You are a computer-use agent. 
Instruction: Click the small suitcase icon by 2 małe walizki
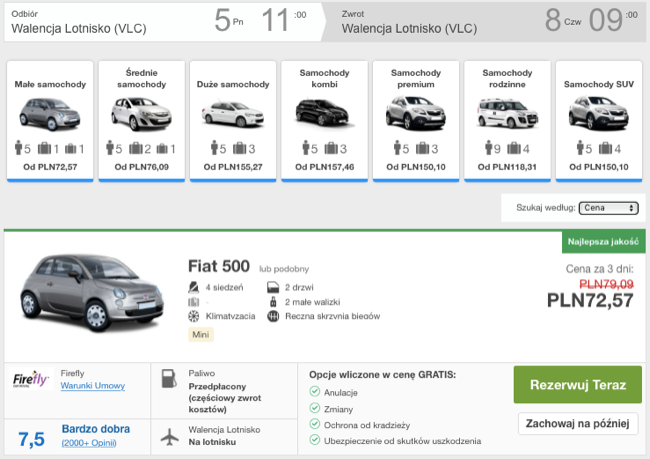pos(273,302)
